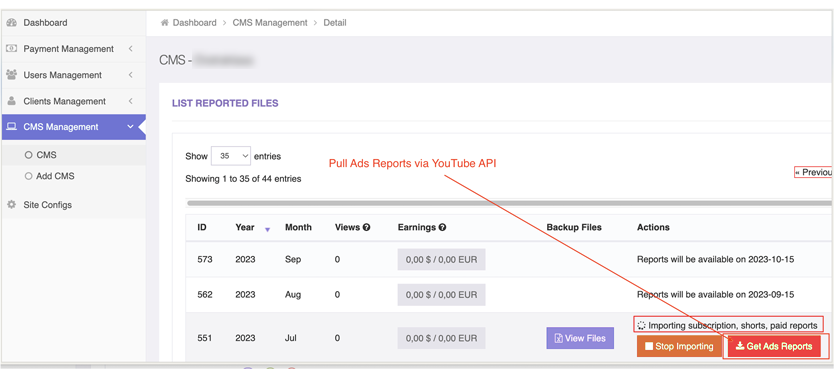Click CMS Management breadcrumb link

(x=270, y=23)
